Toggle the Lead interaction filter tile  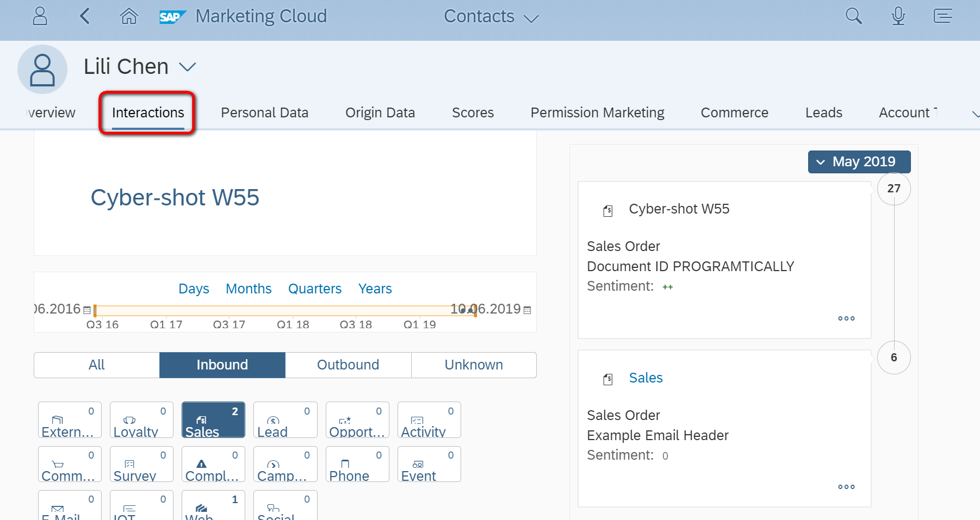(x=286, y=420)
